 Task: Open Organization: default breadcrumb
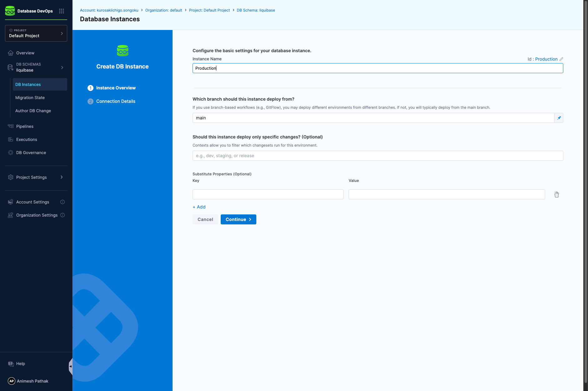163,10
